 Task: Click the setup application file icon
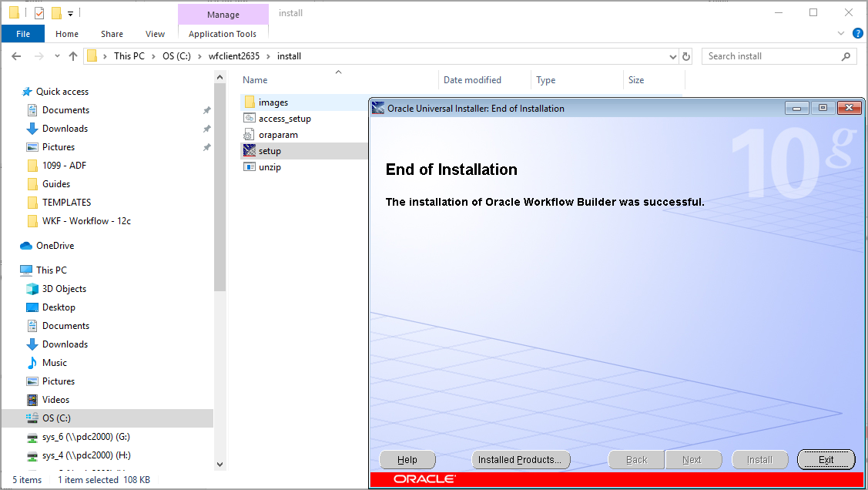click(x=249, y=151)
